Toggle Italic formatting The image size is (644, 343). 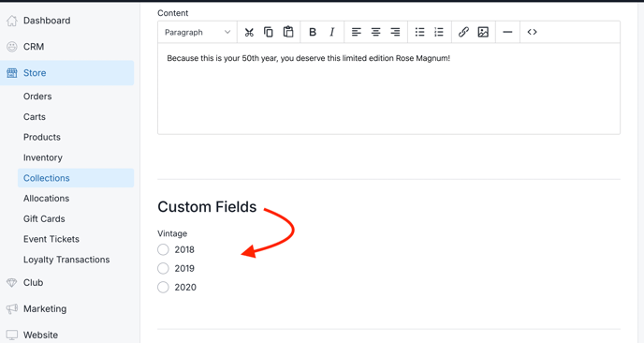pos(332,32)
